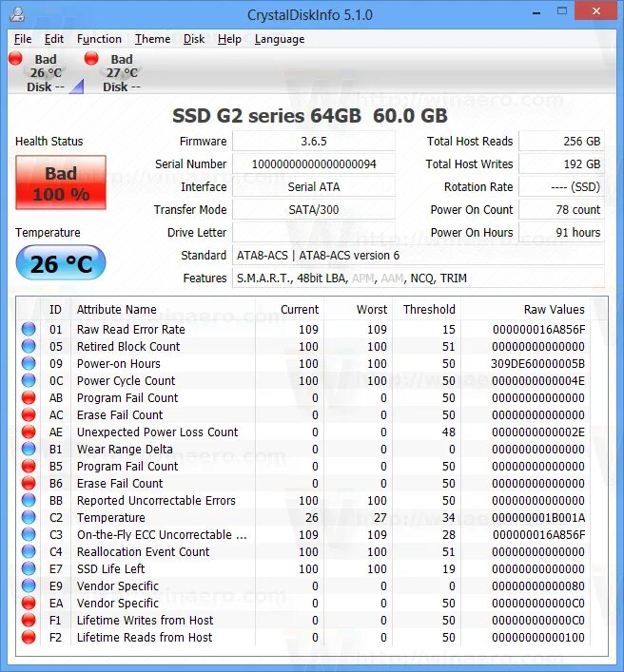Click the red Bad indicator of the second disk
Screen dimensions: 624x672
click(x=91, y=58)
